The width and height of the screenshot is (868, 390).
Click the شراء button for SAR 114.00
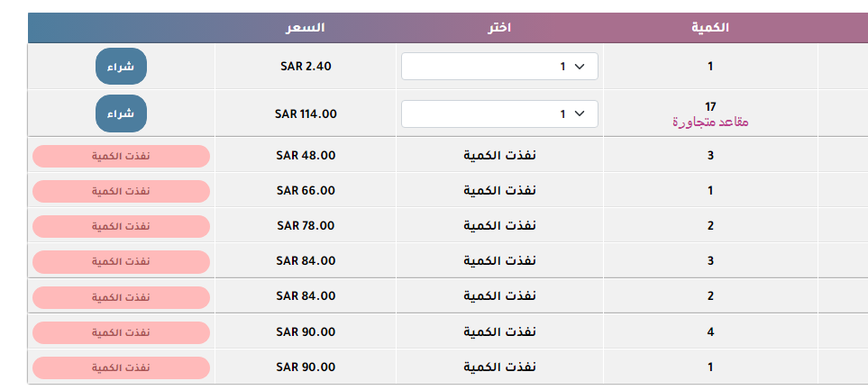pyautogui.click(x=121, y=113)
